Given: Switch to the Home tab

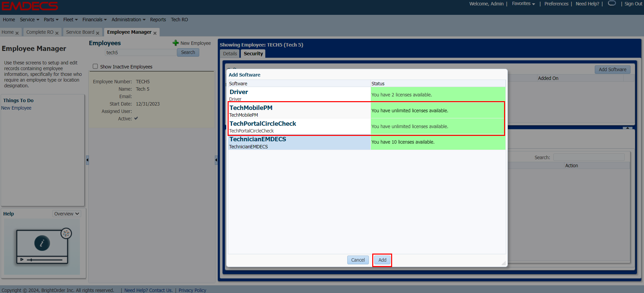Looking at the screenshot, I should [8, 32].
